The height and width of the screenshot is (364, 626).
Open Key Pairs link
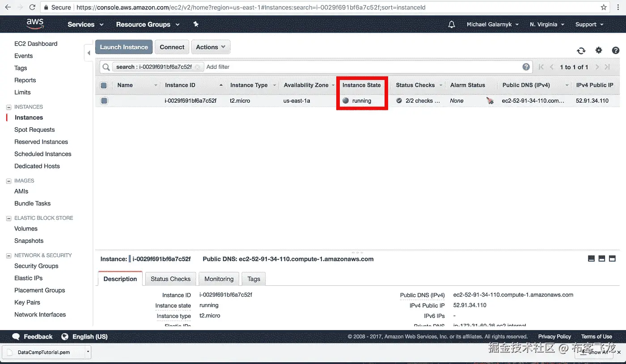[27, 302]
